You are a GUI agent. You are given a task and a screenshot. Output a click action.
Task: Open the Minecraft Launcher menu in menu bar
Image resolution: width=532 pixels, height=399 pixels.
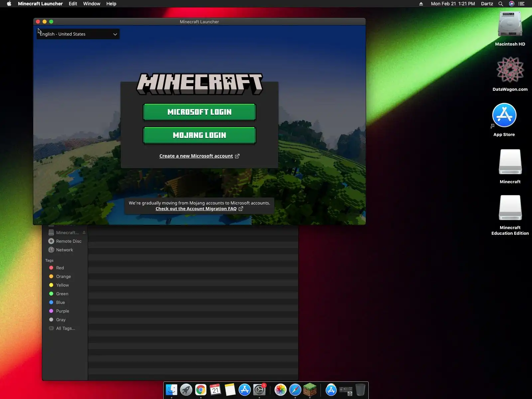[x=40, y=4]
